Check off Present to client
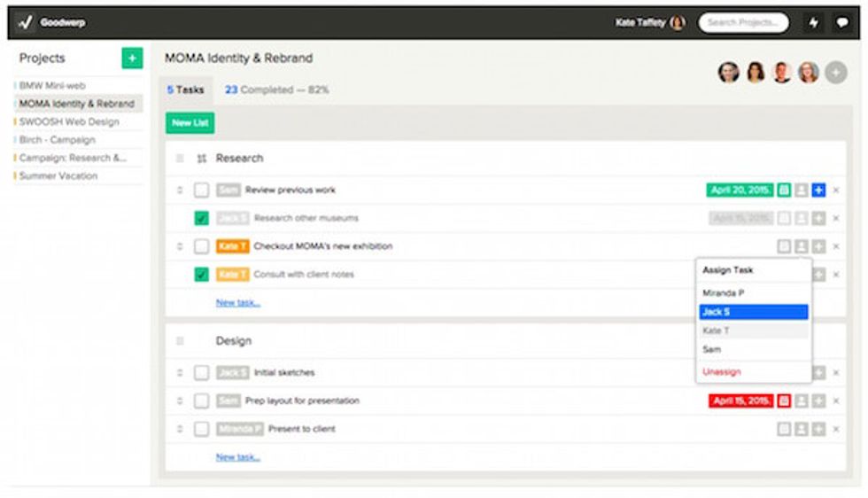Viewport: 868px width, 498px height. point(202,429)
